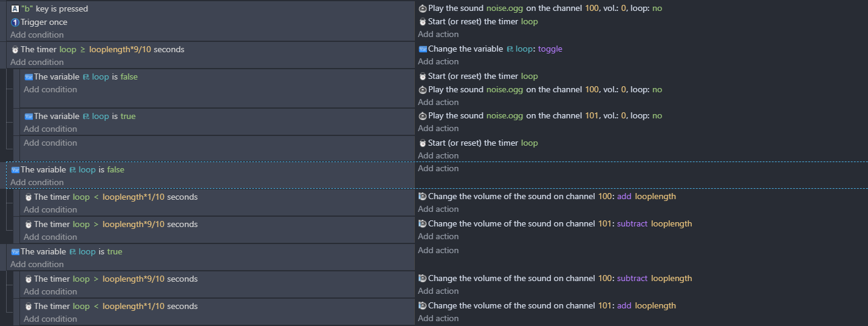Viewport: 868px width, 326px height.
Task: Add an action to the dashed-outline selected event
Action: (438, 169)
